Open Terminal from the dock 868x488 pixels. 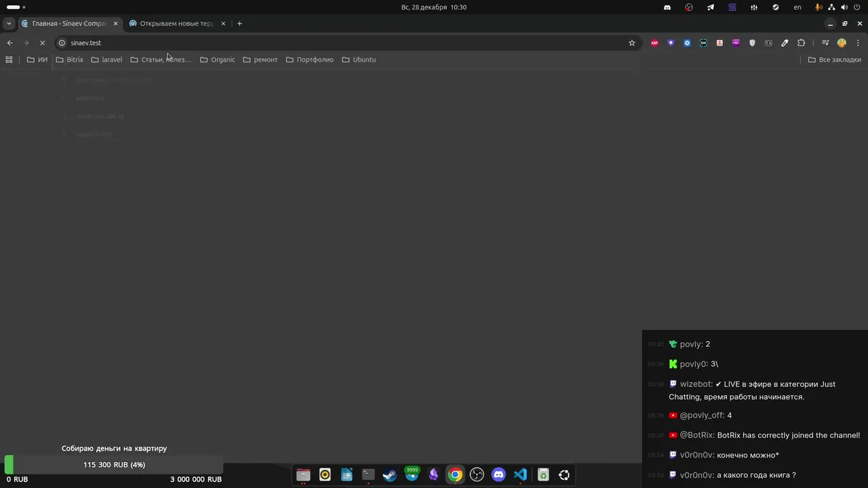pos(368,475)
